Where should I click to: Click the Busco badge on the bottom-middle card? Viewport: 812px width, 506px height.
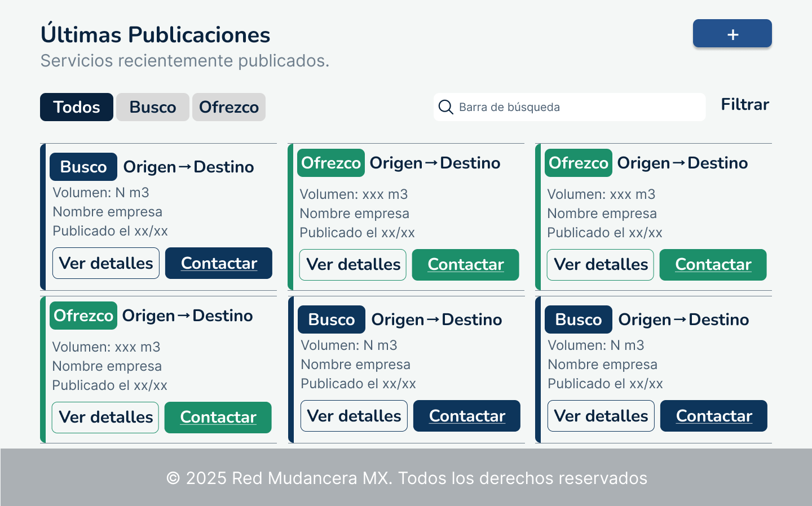pyautogui.click(x=331, y=319)
